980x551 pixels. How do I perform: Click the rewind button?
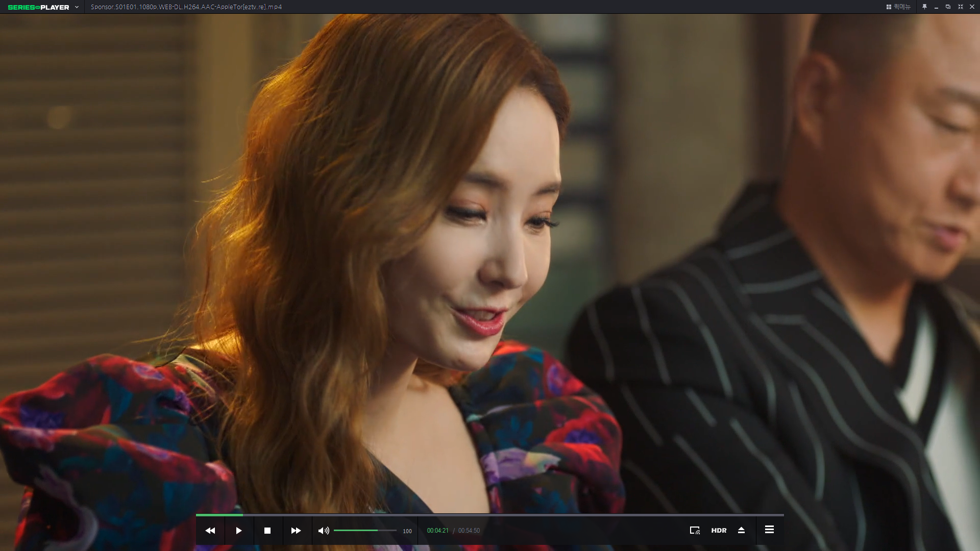(x=210, y=531)
